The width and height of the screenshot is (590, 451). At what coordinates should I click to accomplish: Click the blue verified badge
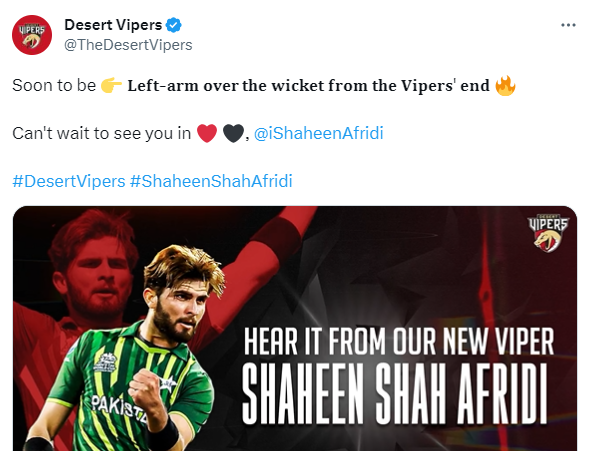tap(173, 25)
